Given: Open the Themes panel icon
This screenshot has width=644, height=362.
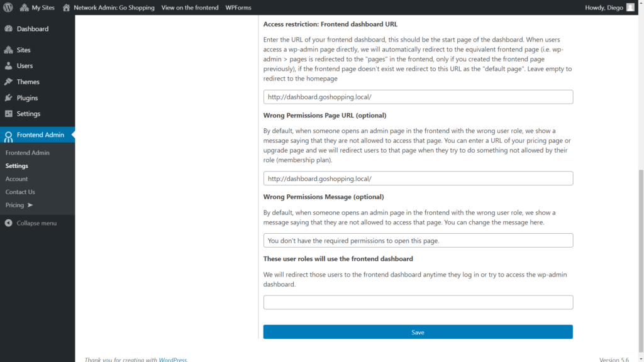Looking at the screenshot, I should point(8,81).
